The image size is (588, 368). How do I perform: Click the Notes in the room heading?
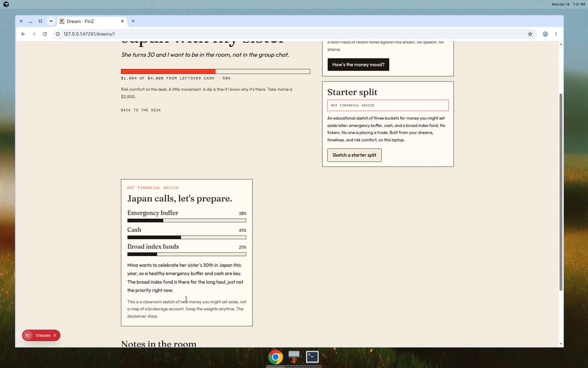pos(158,344)
